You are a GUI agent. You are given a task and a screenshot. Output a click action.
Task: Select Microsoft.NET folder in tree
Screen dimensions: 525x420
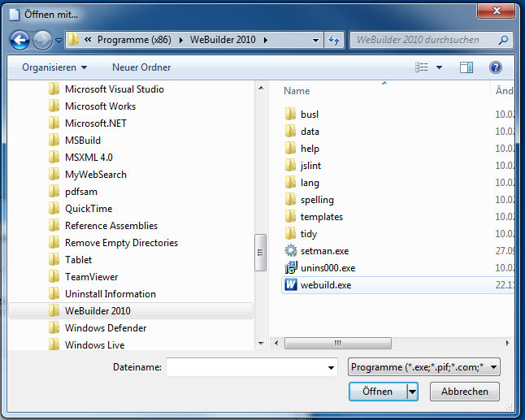96,123
